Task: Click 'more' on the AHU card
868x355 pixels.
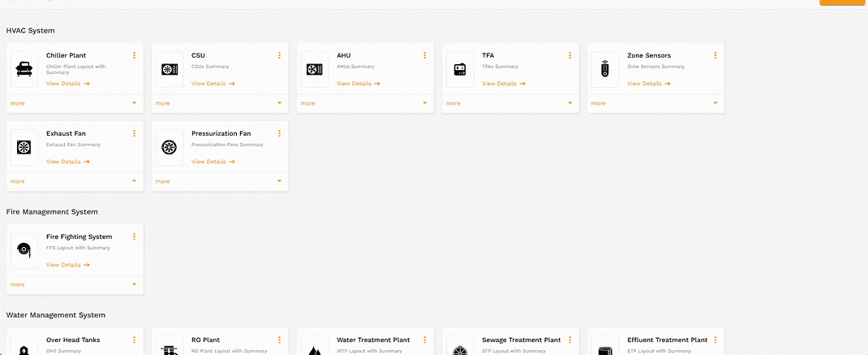Action: [x=307, y=103]
